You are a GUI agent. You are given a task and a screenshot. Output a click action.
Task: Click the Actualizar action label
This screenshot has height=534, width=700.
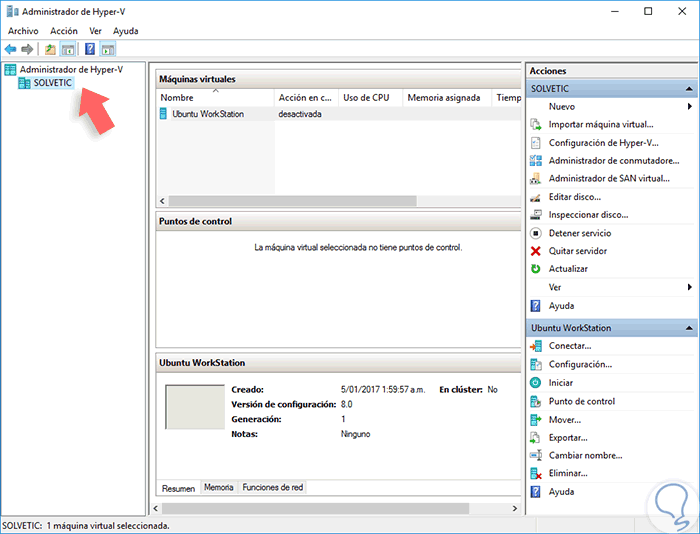click(568, 269)
